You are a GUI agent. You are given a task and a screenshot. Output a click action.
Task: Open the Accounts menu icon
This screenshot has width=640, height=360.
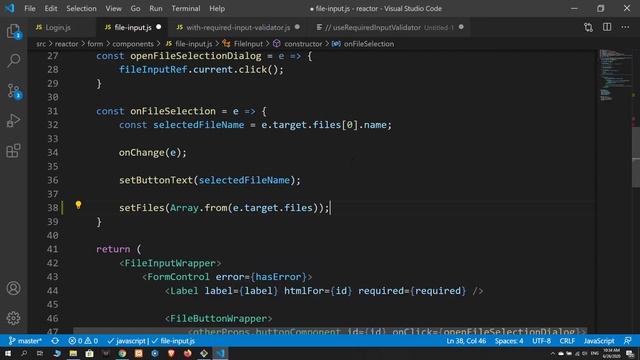coord(13,288)
